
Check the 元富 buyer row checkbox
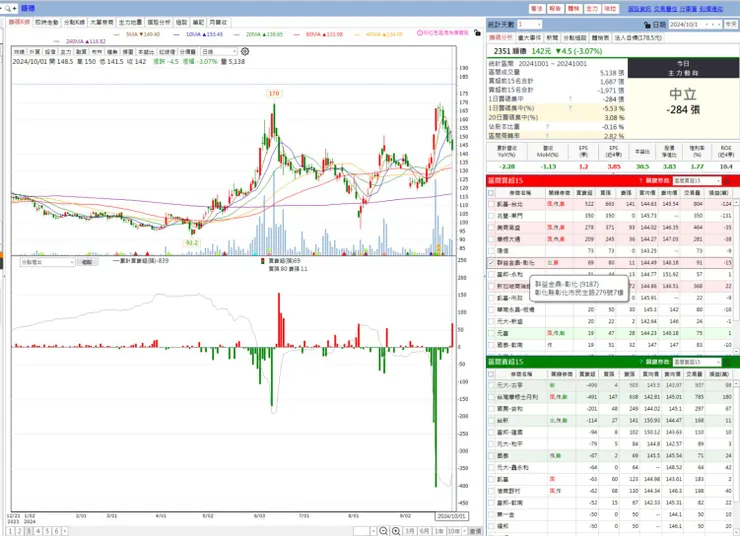click(491, 333)
